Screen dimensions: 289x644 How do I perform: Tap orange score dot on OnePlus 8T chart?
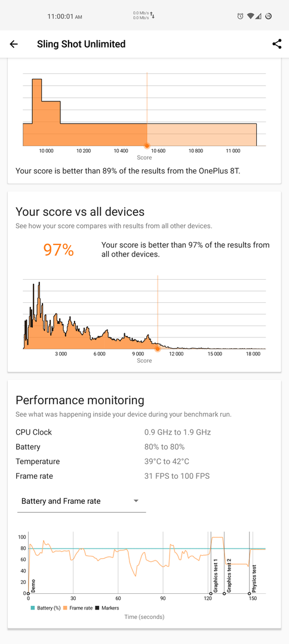[x=147, y=146]
